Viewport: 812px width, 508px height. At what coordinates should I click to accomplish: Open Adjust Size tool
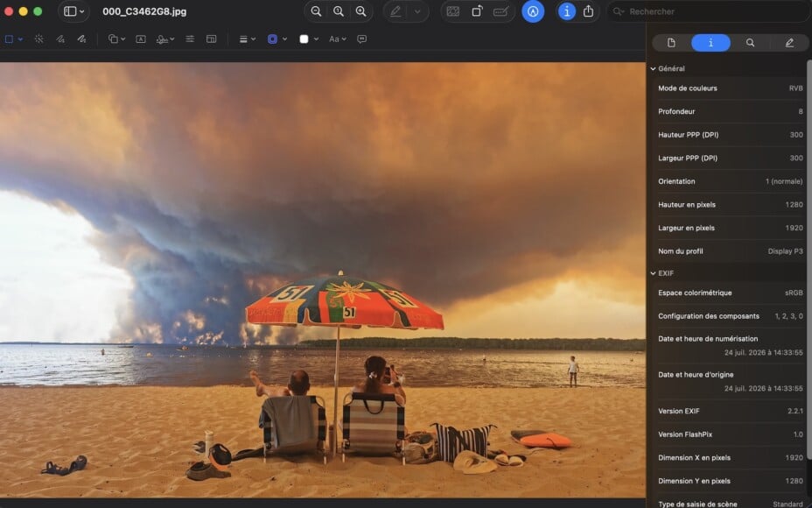pyautogui.click(x=211, y=39)
